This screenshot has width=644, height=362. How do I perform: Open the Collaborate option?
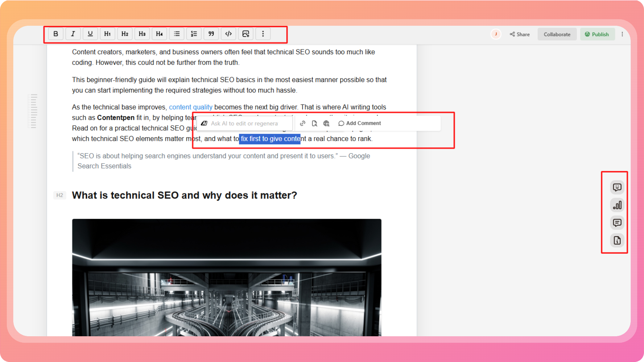(x=557, y=34)
